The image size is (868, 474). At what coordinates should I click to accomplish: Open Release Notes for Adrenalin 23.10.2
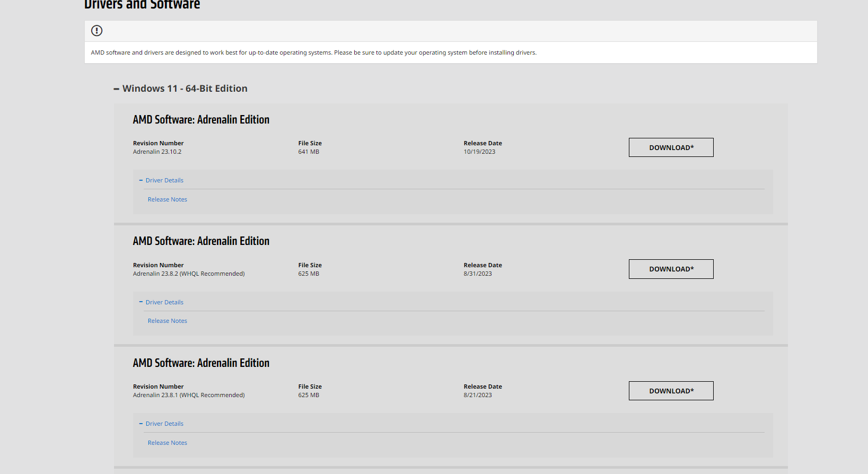click(168, 199)
